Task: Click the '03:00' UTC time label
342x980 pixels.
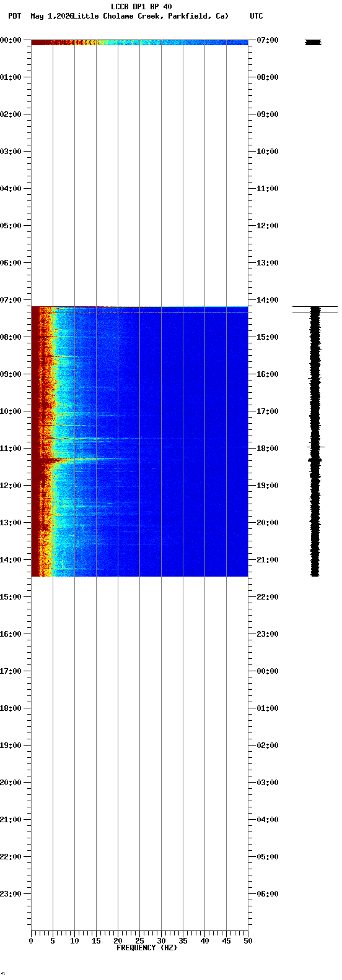Action: pos(267,783)
